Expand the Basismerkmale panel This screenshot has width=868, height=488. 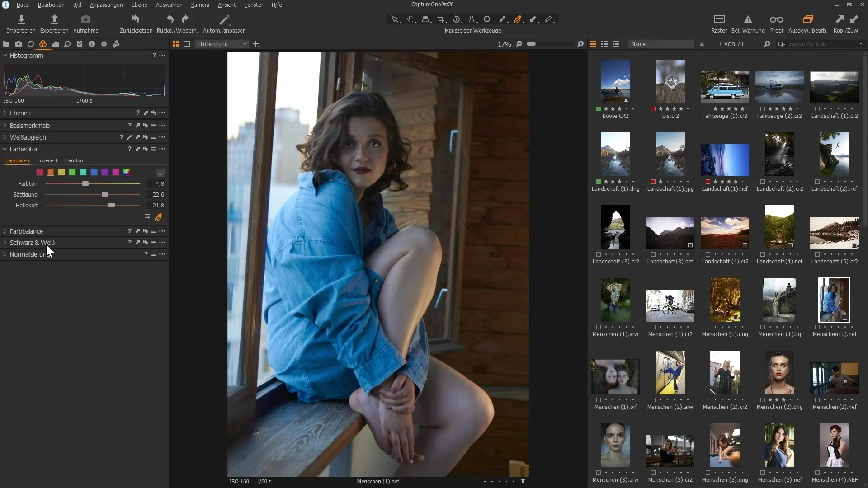point(5,126)
